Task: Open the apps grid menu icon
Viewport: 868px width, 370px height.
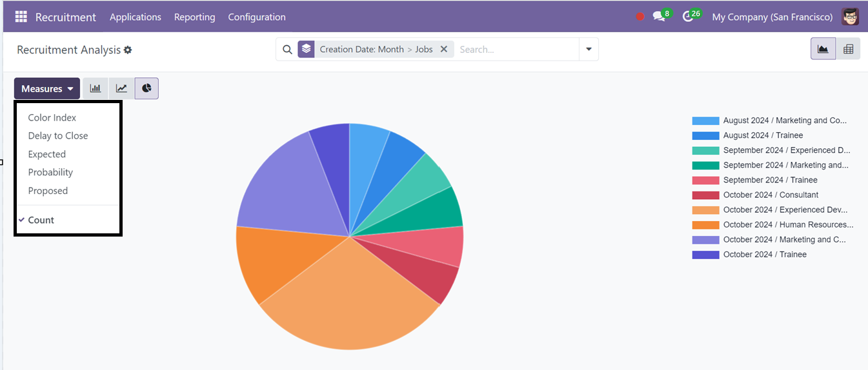Action: pyautogui.click(x=21, y=17)
